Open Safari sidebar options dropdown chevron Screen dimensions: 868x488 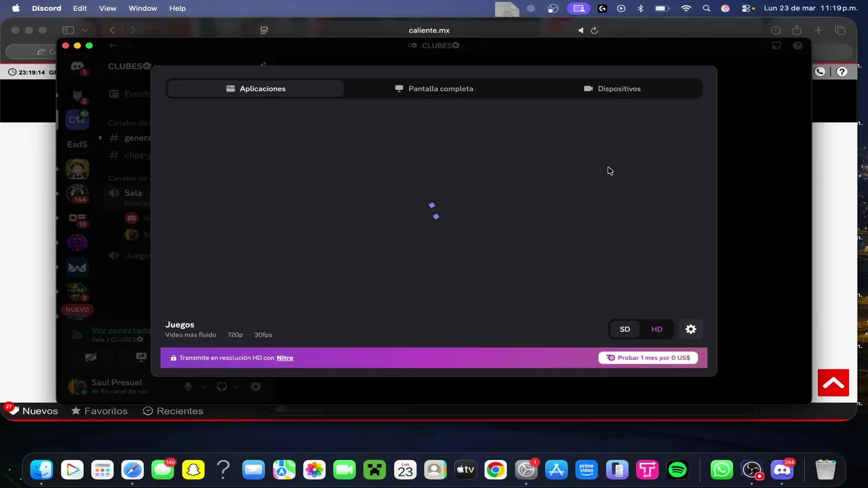point(85,30)
